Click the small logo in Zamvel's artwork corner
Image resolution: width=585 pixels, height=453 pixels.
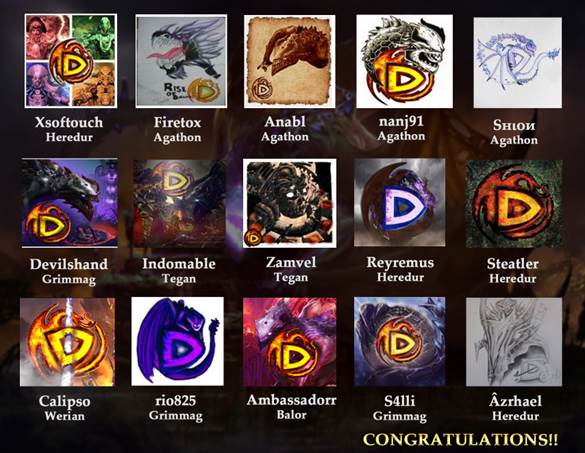253,238
